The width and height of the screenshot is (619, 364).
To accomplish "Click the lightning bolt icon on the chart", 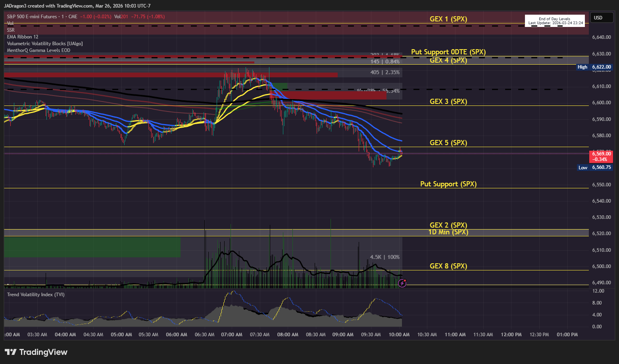I will [402, 283].
